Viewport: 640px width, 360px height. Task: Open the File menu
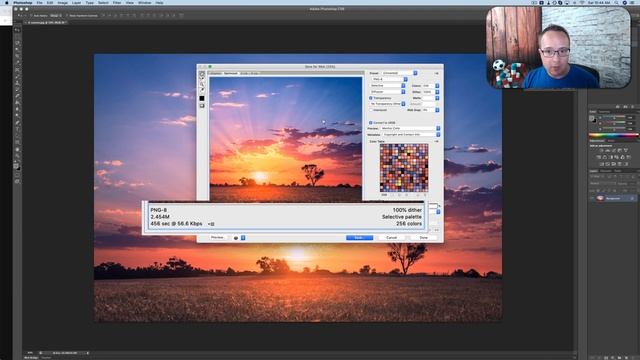click(x=39, y=2)
